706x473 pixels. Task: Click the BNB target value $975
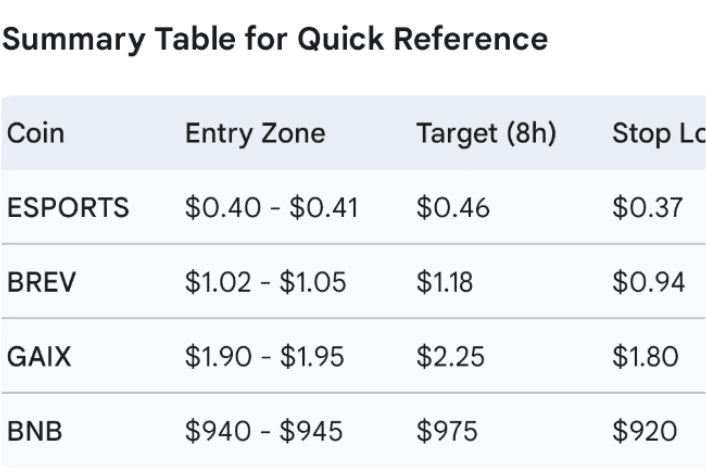[447, 432]
